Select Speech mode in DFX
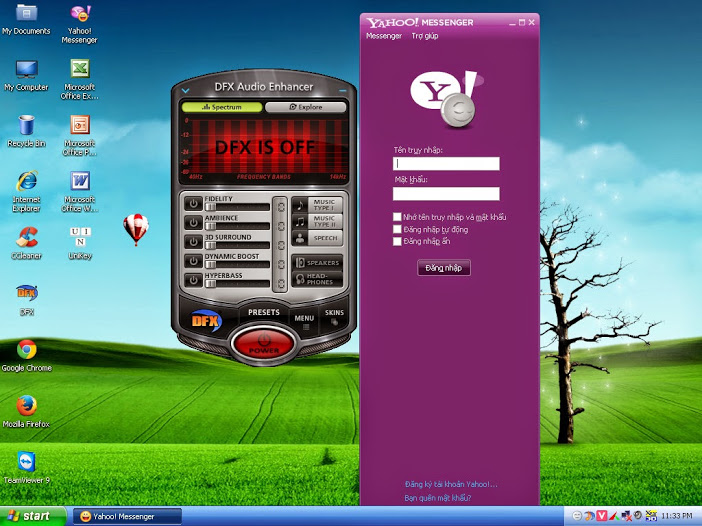 pos(317,238)
